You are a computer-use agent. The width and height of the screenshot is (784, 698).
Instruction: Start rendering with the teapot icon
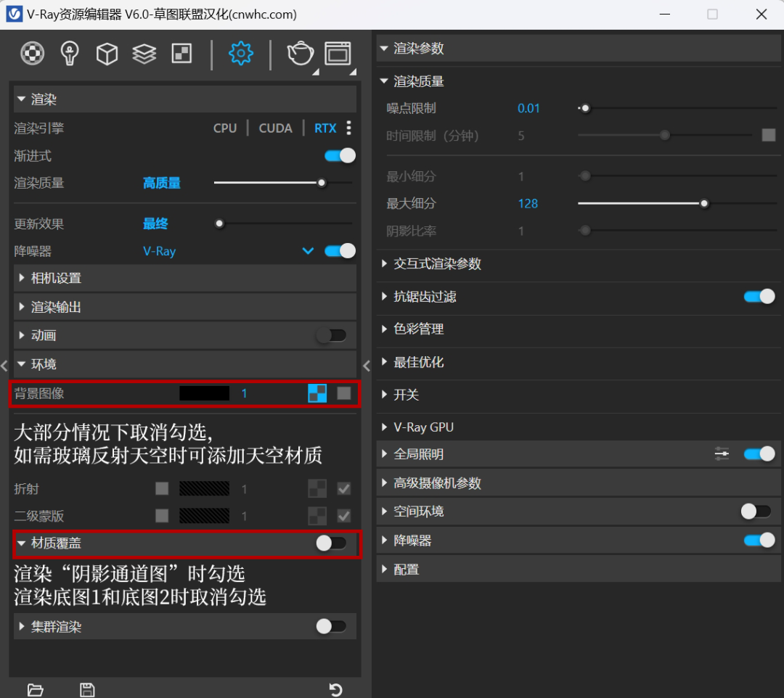300,54
